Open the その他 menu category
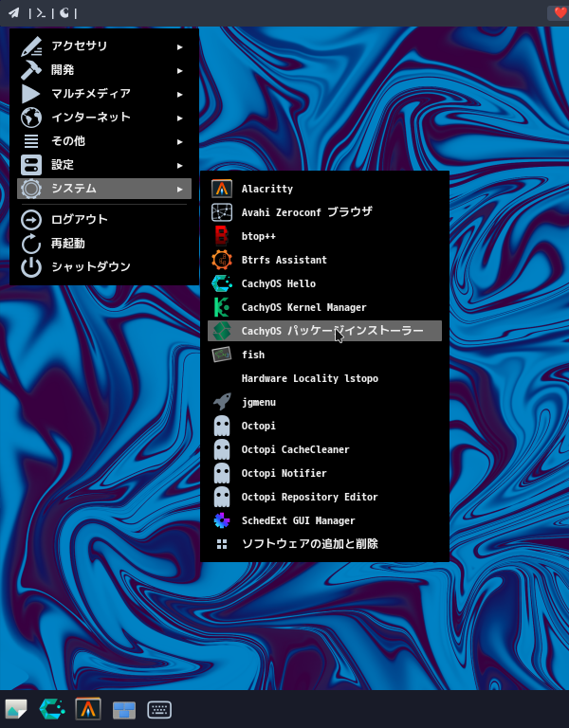569x728 pixels. click(104, 141)
